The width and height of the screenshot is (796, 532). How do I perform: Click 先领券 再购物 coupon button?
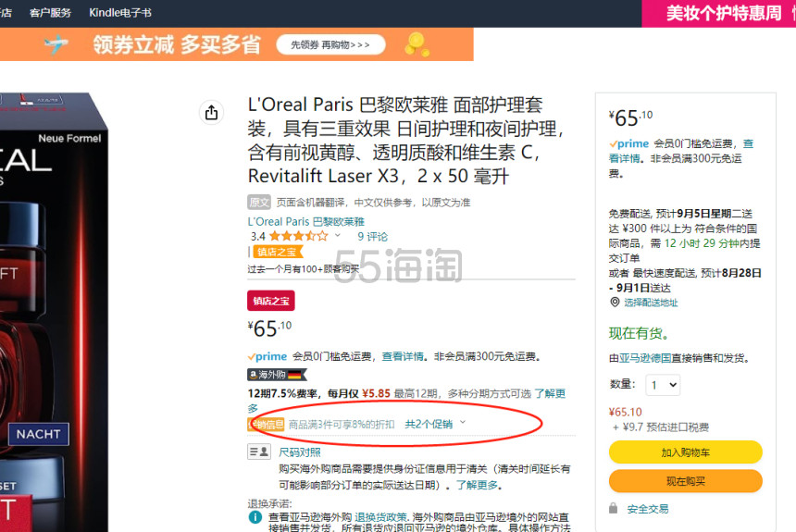pos(330,44)
